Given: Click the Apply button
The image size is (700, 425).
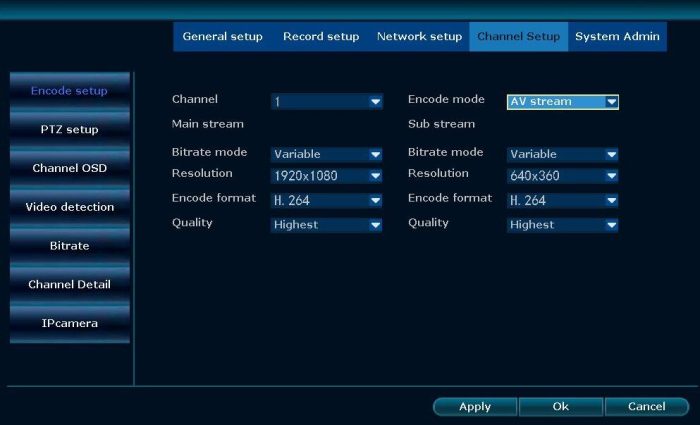Looking at the screenshot, I should pos(475,406).
